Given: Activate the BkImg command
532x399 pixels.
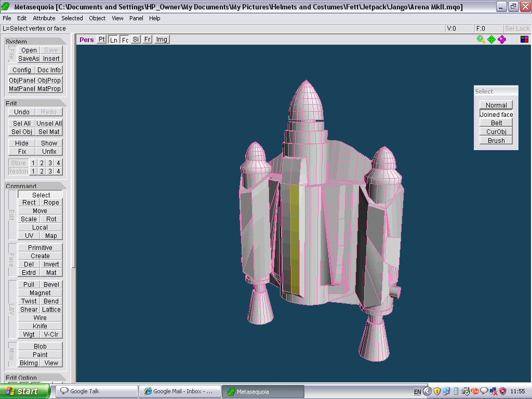Looking at the screenshot, I should pos(29,363).
